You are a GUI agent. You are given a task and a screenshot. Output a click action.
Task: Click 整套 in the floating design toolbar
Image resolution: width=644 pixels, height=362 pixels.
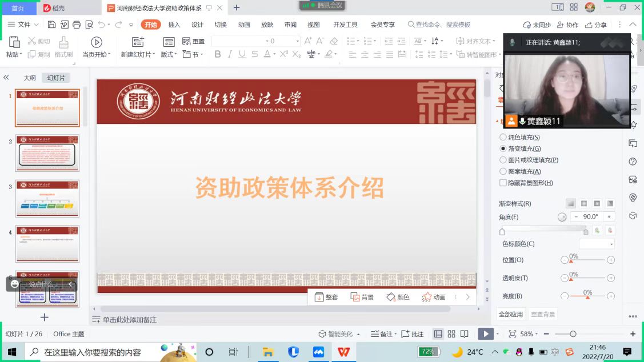(326, 297)
